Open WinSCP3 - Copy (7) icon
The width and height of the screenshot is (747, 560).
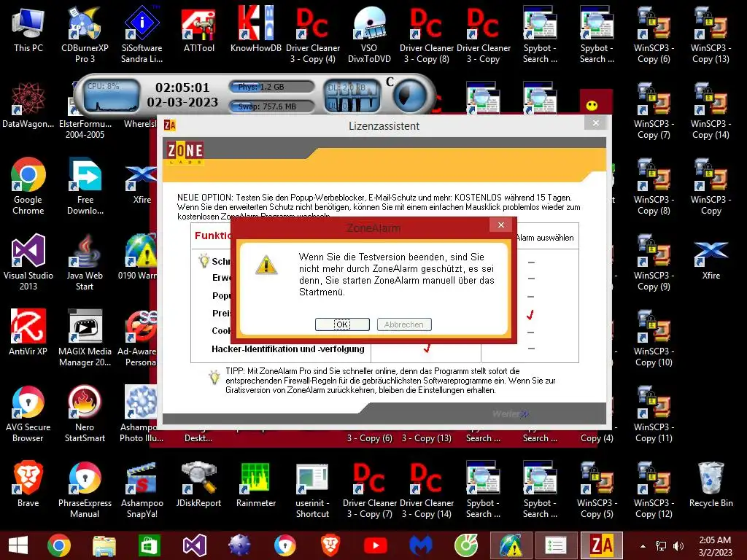coord(654,111)
